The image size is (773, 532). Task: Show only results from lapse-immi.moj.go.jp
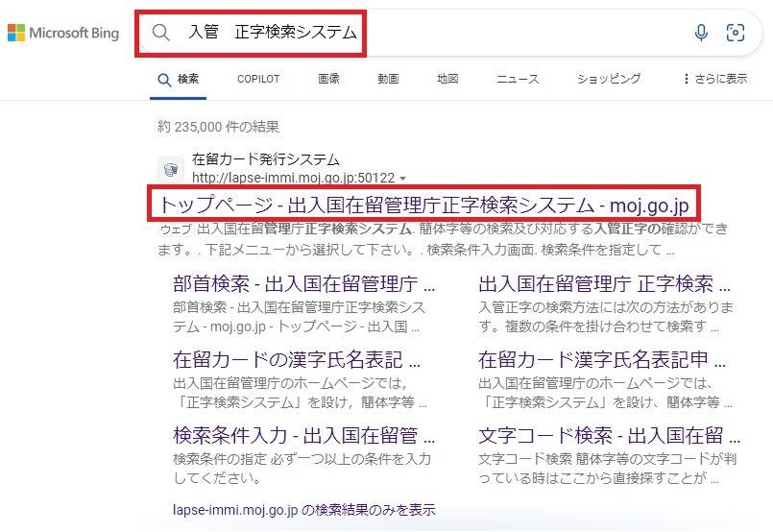pos(303,509)
